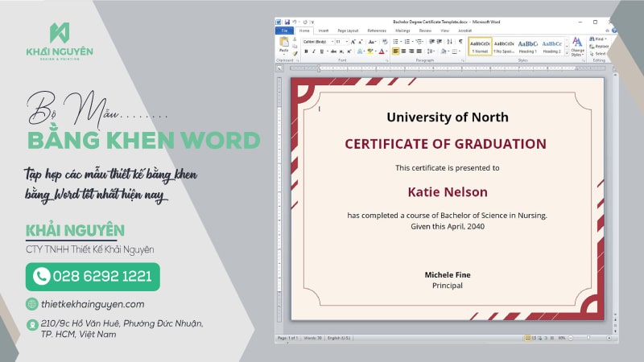Toggle Bold formatting
This screenshot has width=644, height=362.
(x=306, y=51)
